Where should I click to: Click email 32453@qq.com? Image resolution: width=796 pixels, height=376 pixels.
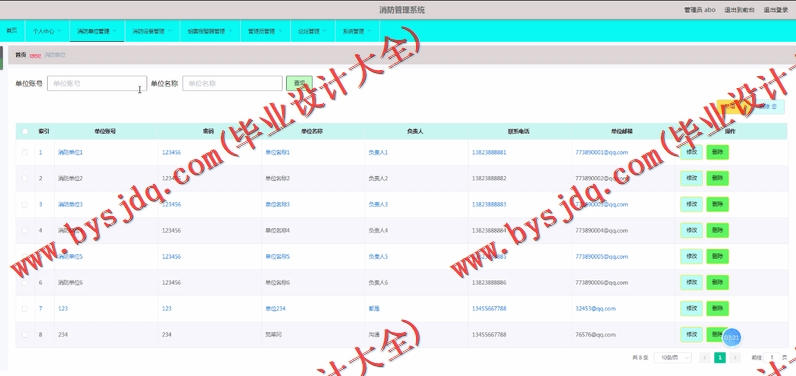595,309
